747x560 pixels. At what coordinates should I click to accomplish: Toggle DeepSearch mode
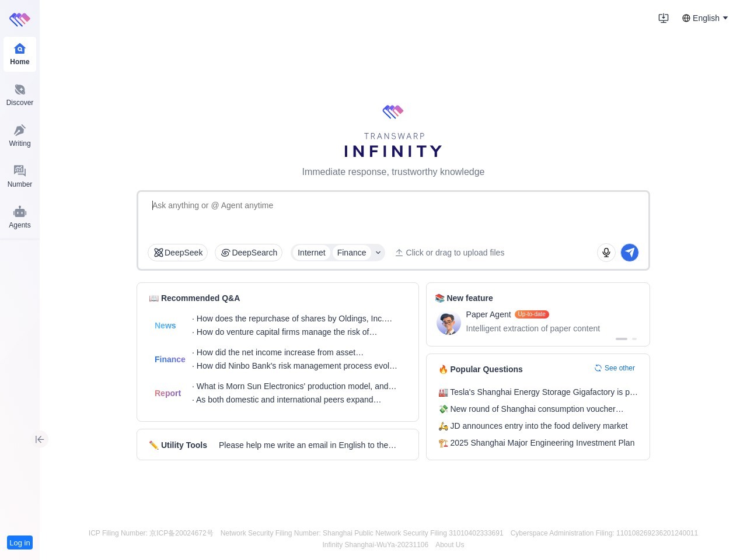249,253
